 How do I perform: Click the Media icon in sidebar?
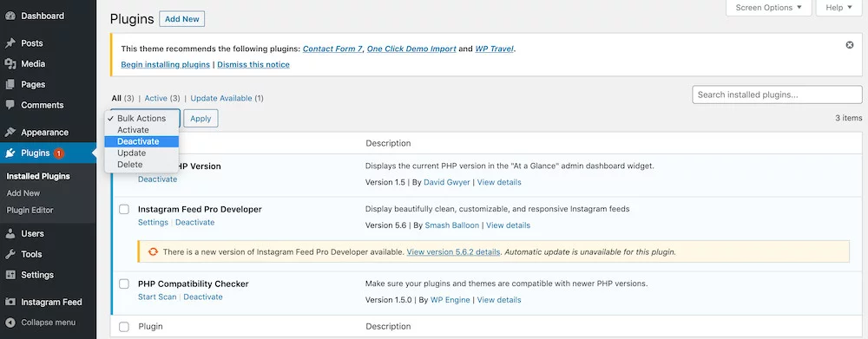tap(10, 63)
